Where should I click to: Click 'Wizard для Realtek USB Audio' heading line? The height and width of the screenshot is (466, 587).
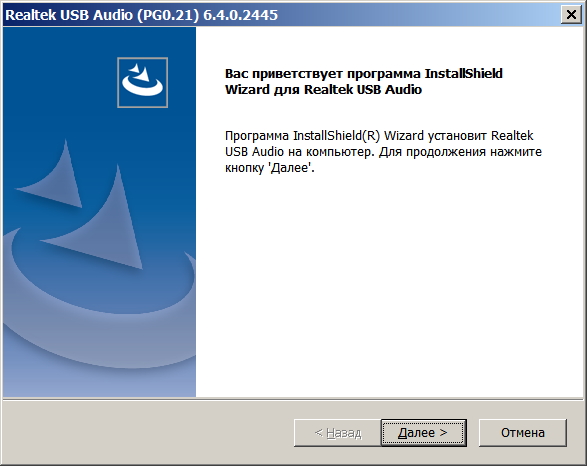(323, 90)
